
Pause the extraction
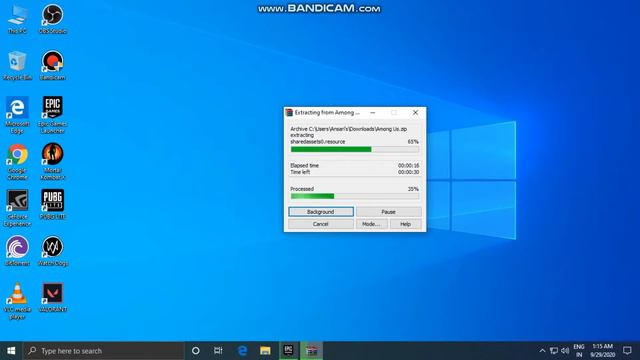[x=389, y=212]
